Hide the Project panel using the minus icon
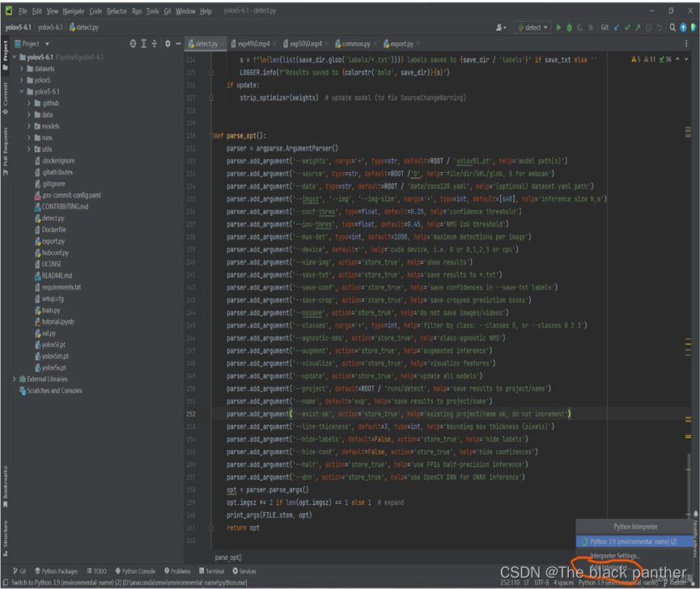Image resolution: width=700 pixels, height=589 pixels. coord(178,44)
